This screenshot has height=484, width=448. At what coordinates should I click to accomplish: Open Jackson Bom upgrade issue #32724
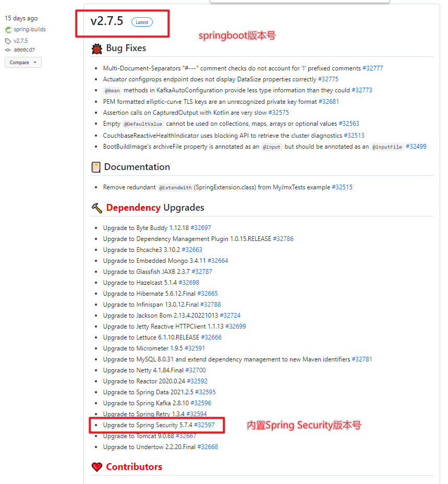pos(230,316)
